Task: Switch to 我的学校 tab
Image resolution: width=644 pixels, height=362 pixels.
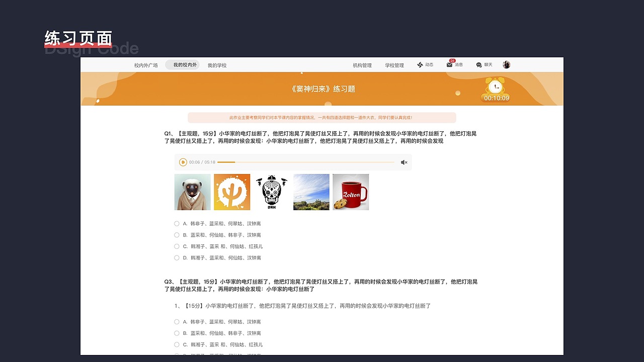Action: [x=217, y=65]
